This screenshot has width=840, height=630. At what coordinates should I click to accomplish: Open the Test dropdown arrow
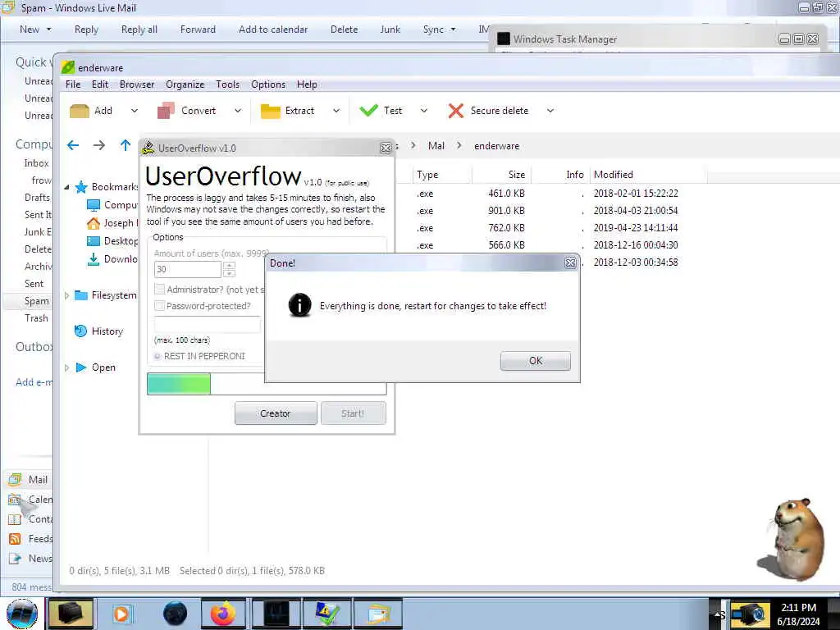pos(424,111)
